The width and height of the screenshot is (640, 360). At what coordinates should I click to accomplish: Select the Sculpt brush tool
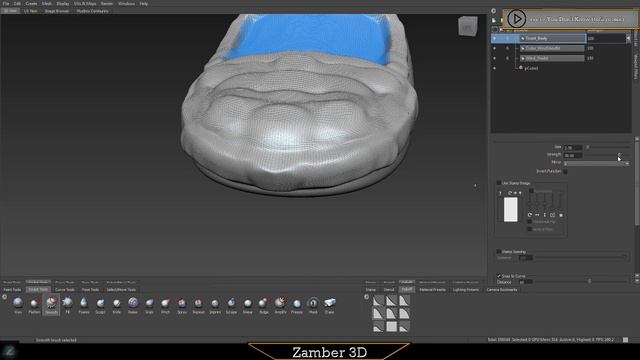point(100,305)
